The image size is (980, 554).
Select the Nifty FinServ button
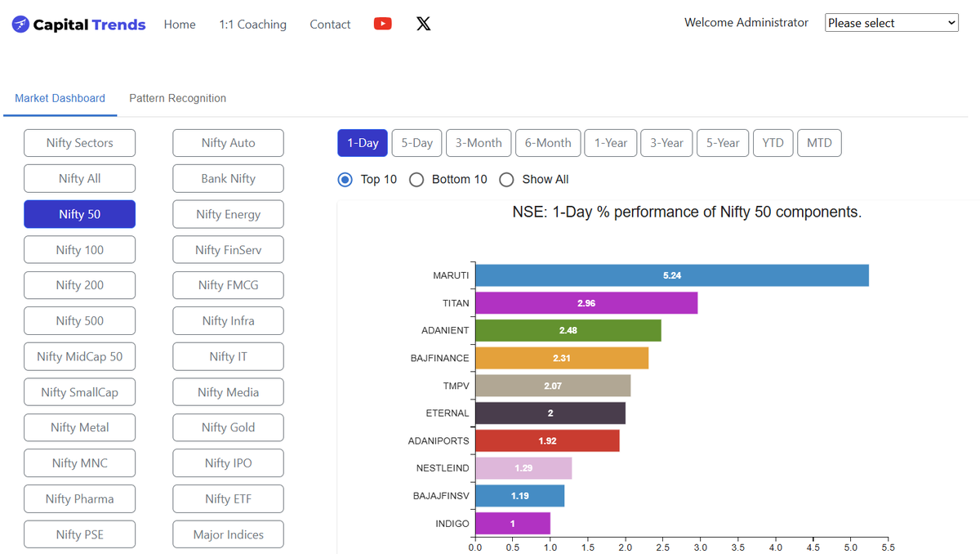pyautogui.click(x=229, y=250)
